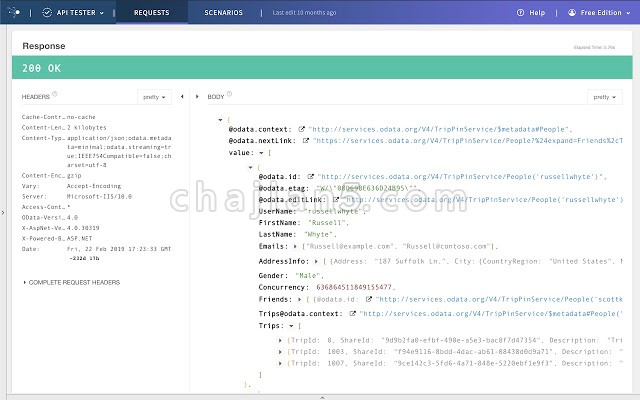Collapse the root JSON object
The width and height of the screenshot is (640, 400).
(220, 120)
